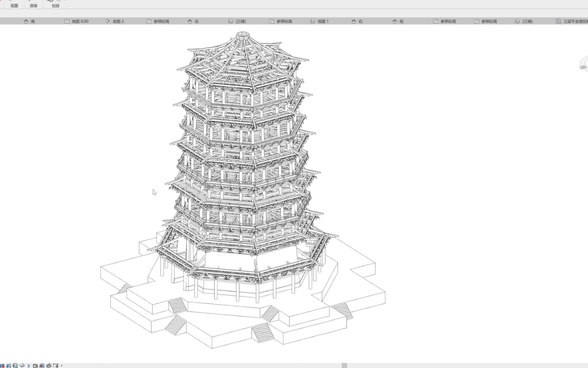Toggle Highlight Displacement Sets icon

(x=49, y=365)
